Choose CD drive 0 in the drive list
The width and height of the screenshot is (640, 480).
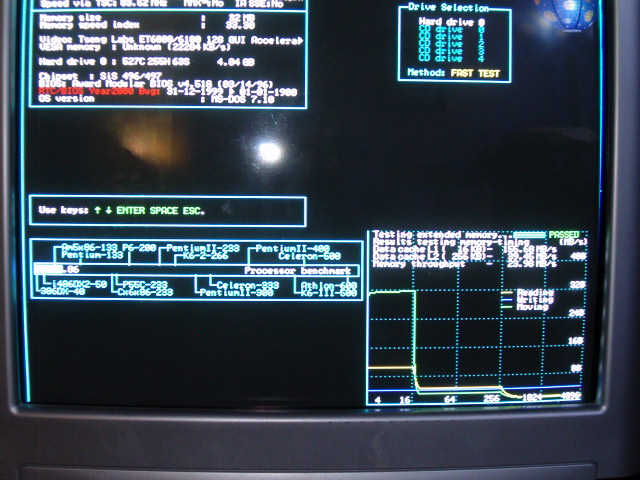click(x=451, y=30)
